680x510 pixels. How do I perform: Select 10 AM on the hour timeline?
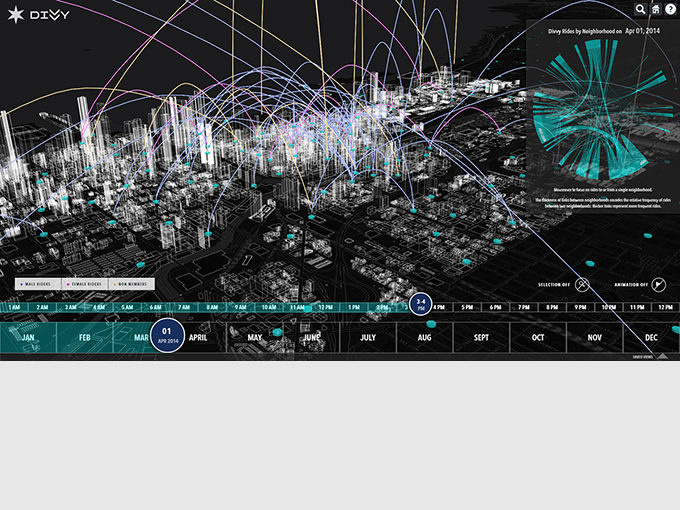point(269,307)
